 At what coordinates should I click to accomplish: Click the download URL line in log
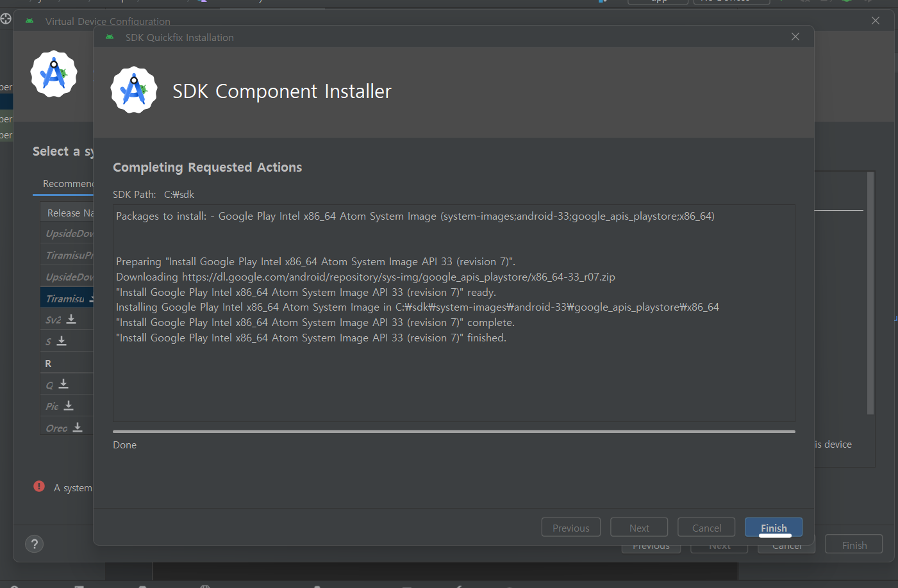click(x=365, y=277)
